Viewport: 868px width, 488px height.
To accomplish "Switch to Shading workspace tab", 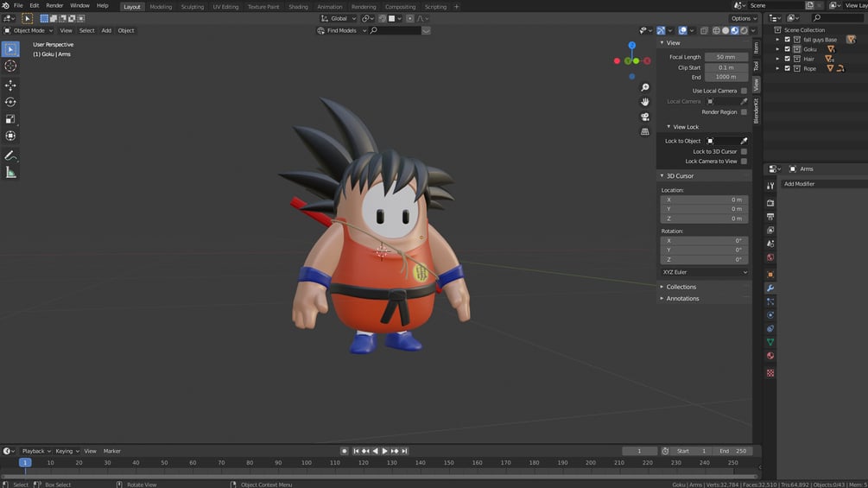I will pos(298,7).
